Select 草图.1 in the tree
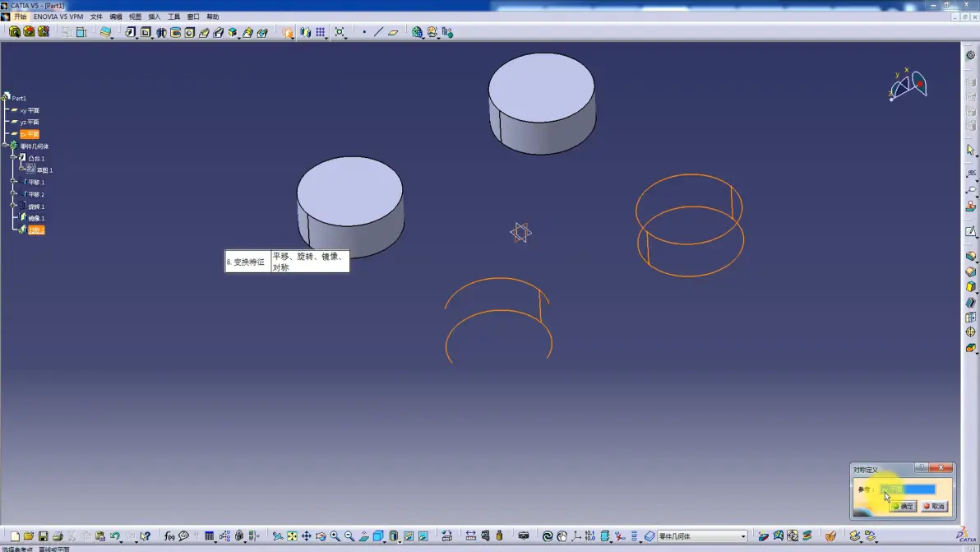 tap(44, 170)
